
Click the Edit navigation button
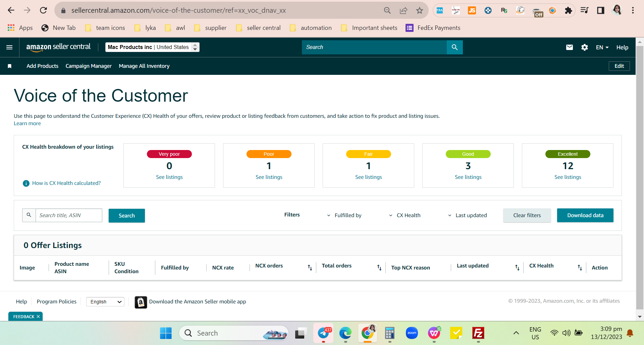coord(619,66)
